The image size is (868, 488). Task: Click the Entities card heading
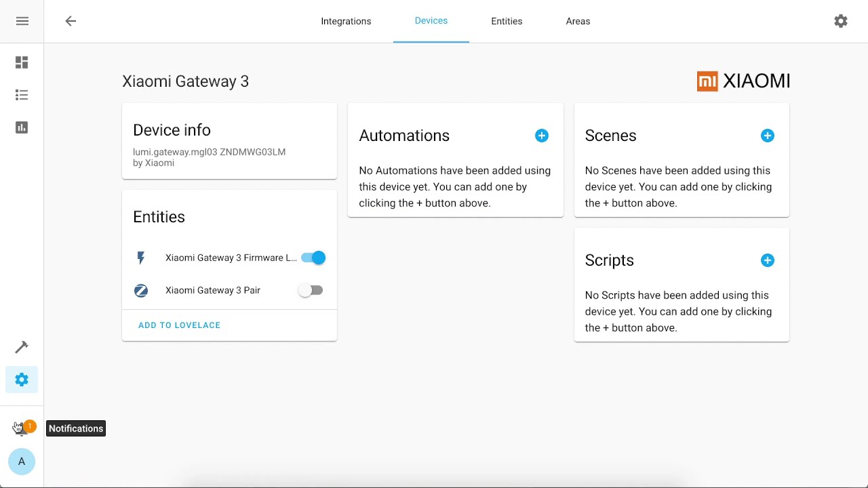coord(159,217)
